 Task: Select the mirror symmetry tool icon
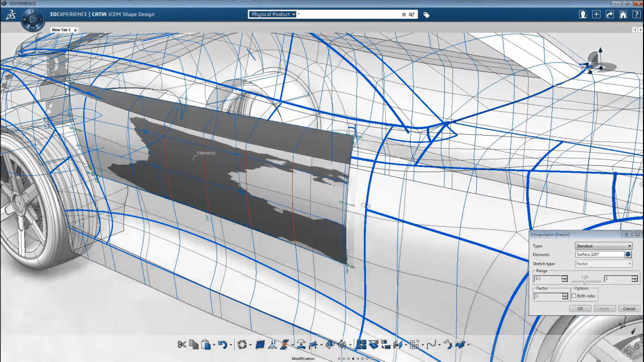[x=398, y=345]
